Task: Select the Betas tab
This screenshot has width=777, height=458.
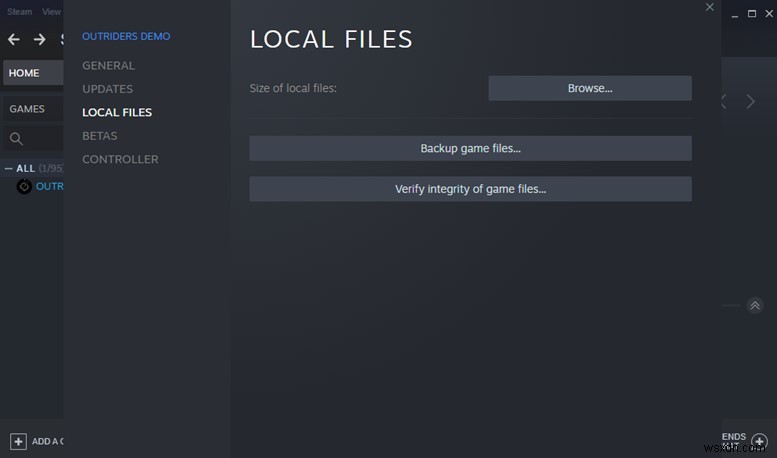Action: (x=99, y=136)
